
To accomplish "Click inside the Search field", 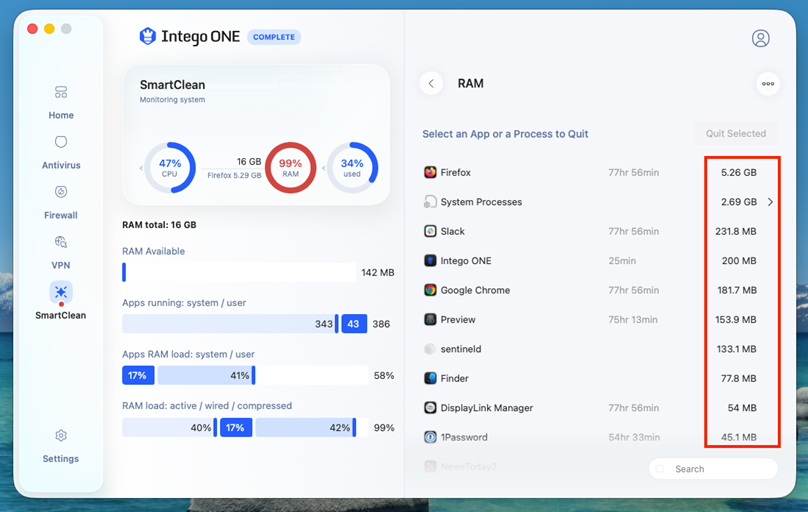I will (713, 469).
